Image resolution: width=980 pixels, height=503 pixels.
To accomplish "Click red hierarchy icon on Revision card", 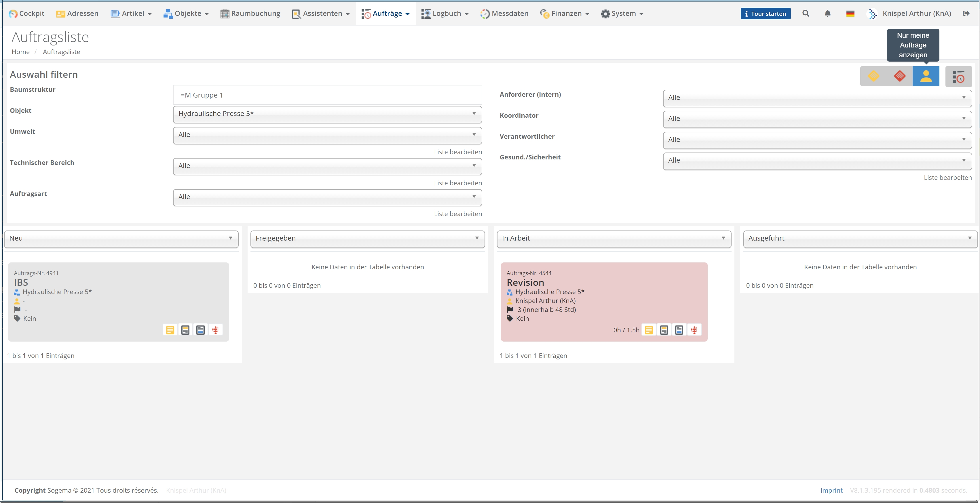I will point(694,330).
